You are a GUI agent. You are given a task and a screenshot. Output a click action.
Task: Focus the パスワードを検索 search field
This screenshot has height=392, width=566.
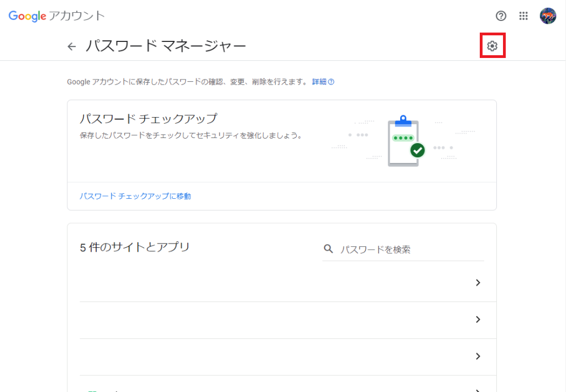[x=409, y=250]
